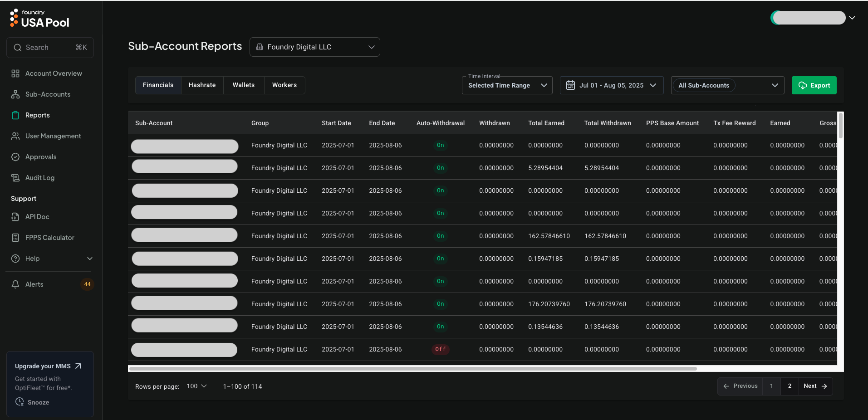Open User Management via its people icon

[15, 136]
